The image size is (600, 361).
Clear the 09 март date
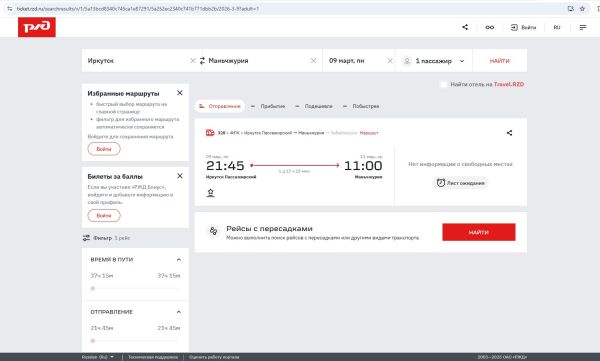point(390,60)
